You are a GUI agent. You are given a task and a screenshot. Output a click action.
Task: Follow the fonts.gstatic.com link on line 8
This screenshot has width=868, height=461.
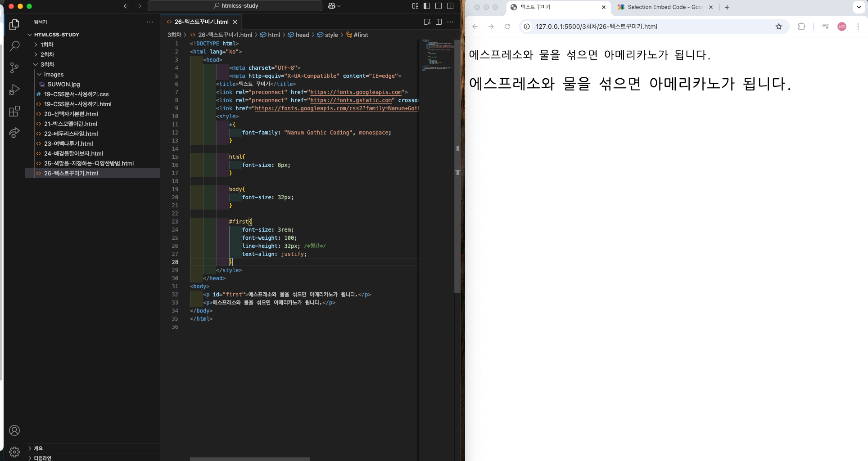pyautogui.click(x=351, y=100)
